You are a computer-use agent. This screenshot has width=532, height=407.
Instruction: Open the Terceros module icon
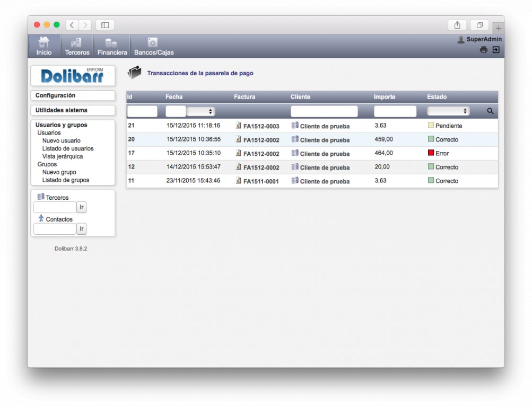pyautogui.click(x=77, y=42)
